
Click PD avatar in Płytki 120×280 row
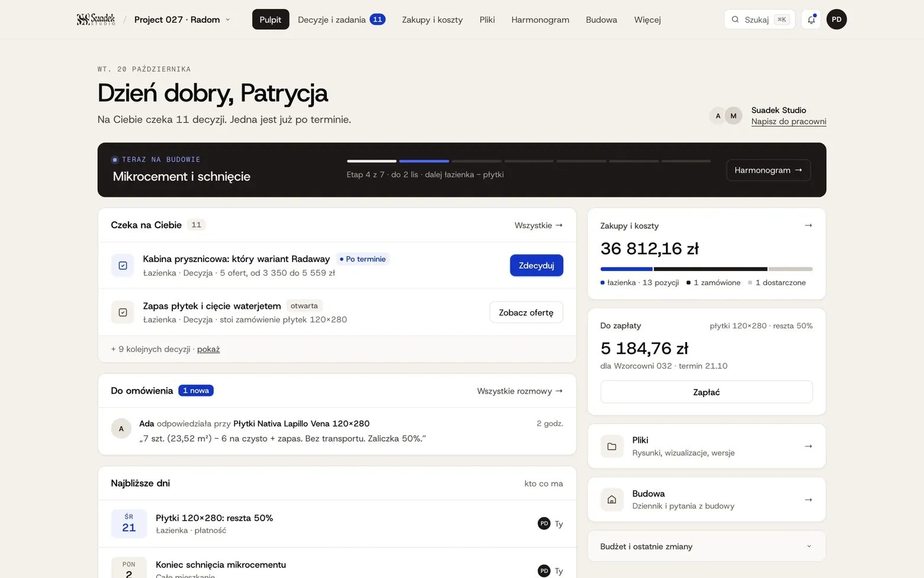click(x=544, y=523)
